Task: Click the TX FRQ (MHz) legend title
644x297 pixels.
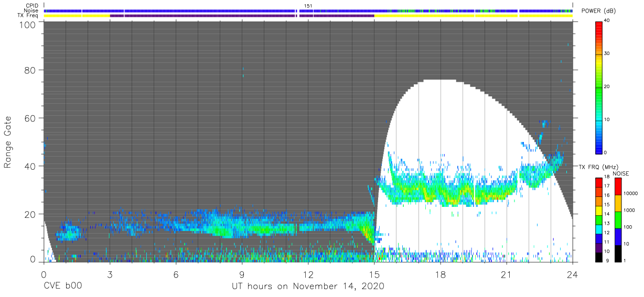Action: pyautogui.click(x=598, y=167)
